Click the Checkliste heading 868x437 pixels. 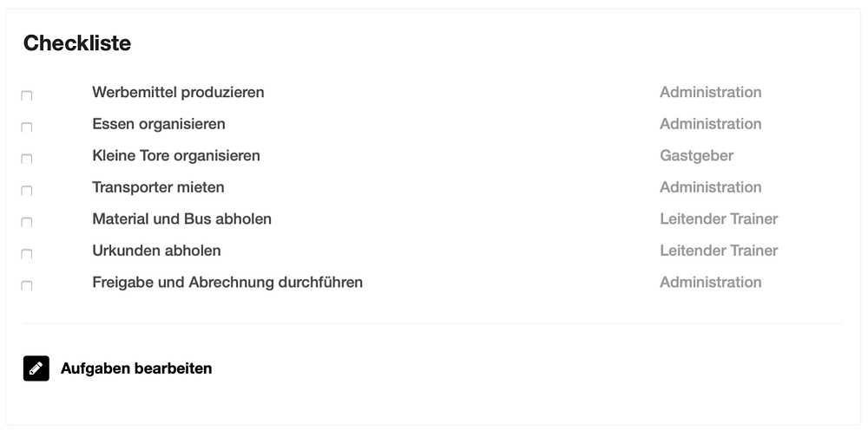77,43
